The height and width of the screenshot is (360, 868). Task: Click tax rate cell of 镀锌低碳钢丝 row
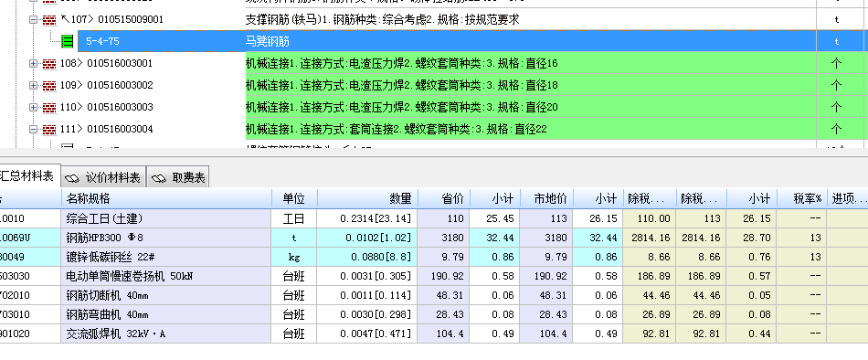pos(802,257)
